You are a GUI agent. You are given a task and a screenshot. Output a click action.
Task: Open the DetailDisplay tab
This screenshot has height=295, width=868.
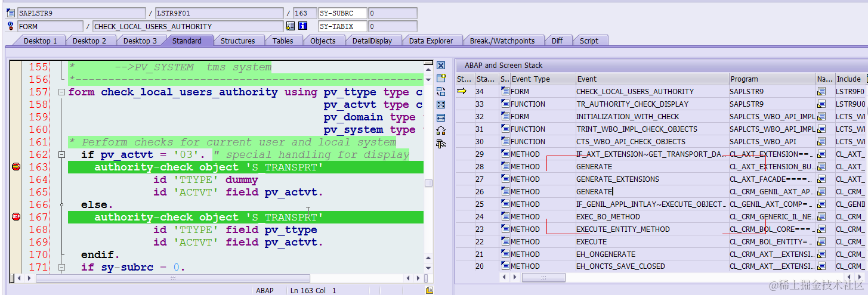tap(372, 41)
